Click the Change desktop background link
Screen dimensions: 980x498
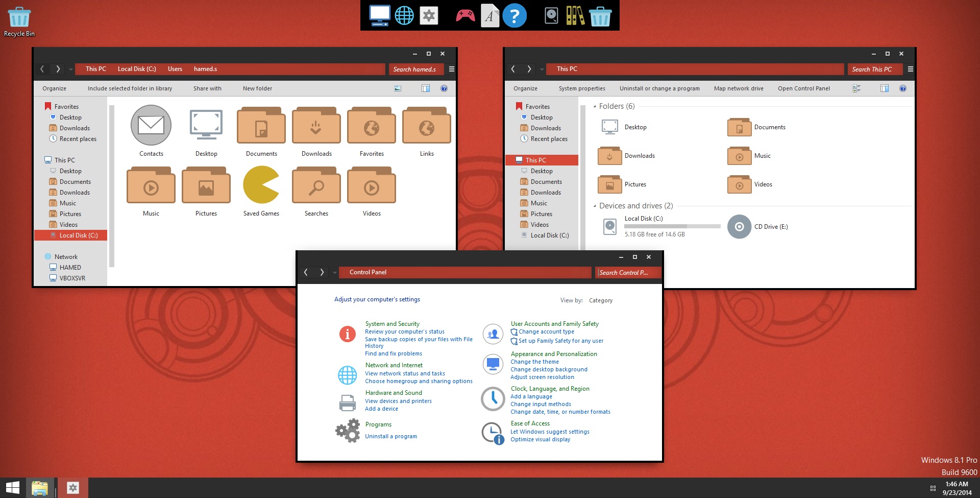tap(549, 369)
